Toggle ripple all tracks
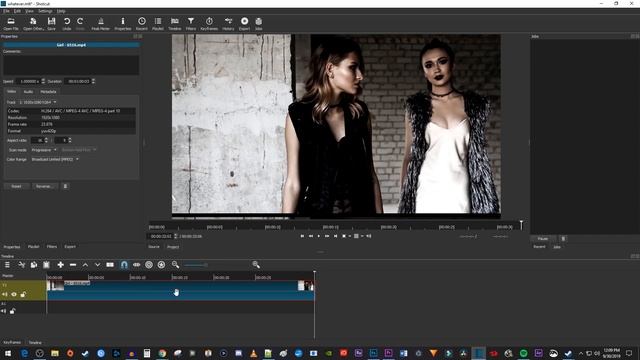The width and height of the screenshot is (640, 360). click(x=161, y=265)
